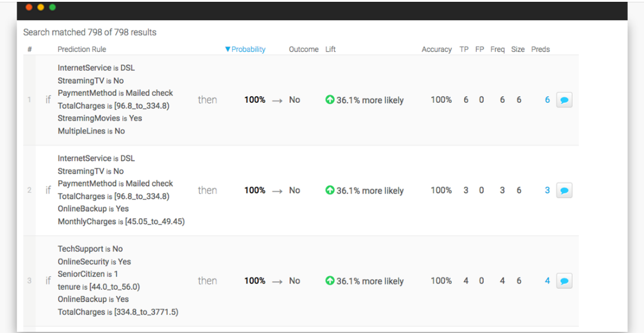Screen dimensions: 644x333
Task: Open comment bubble for rule 3
Action: point(564,281)
